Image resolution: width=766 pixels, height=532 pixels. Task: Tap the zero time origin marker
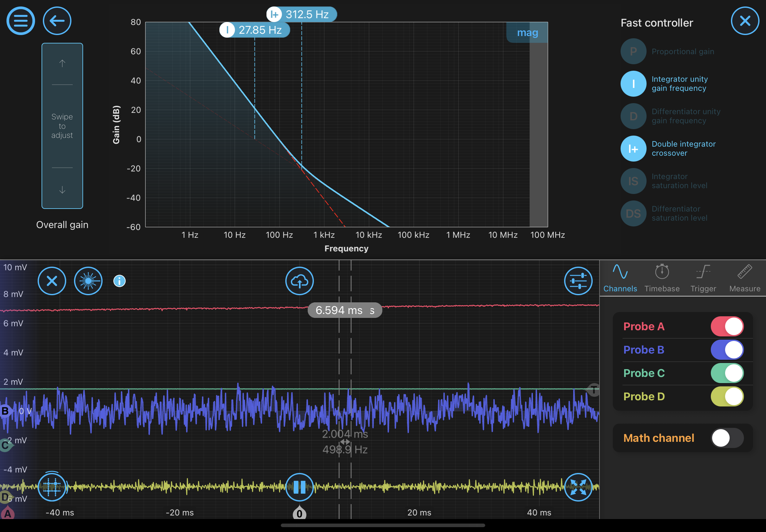click(300, 513)
